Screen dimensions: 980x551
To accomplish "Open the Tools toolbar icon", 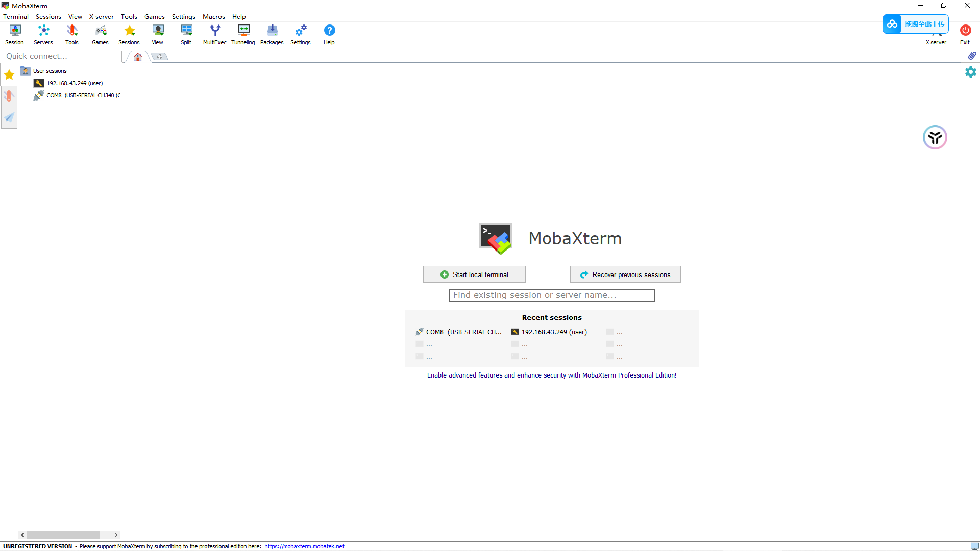I will pyautogui.click(x=72, y=35).
